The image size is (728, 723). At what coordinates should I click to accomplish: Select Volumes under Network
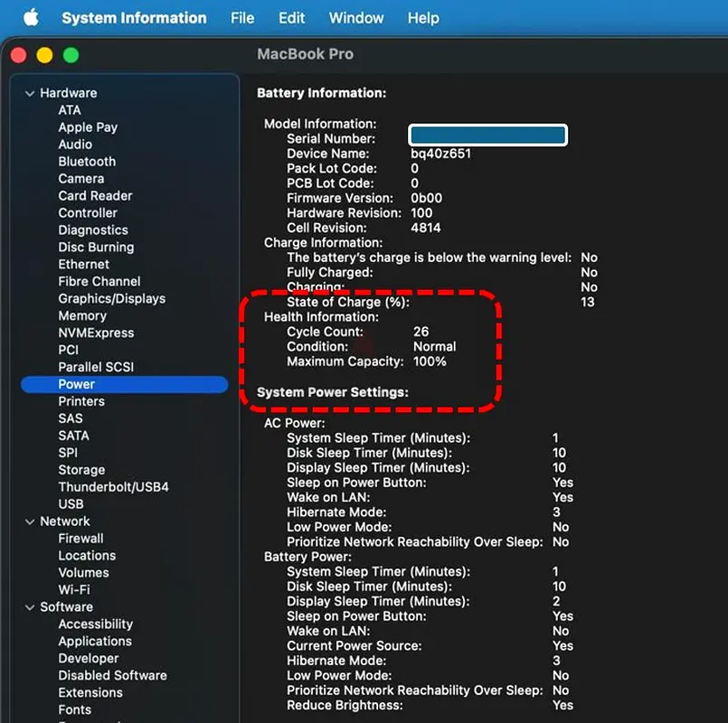[x=83, y=573]
